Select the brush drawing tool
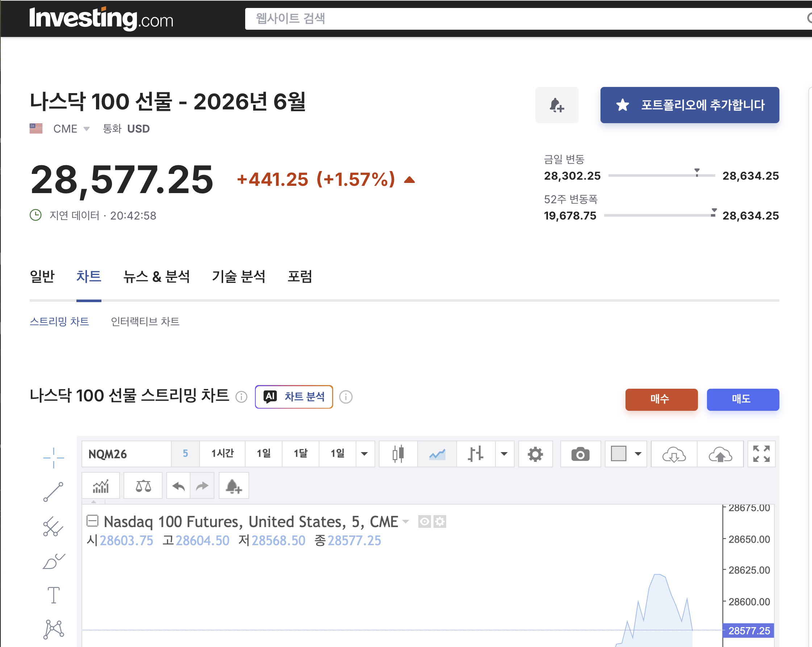The height and width of the screenshot is (647, 812). click(x=54, y=561)
